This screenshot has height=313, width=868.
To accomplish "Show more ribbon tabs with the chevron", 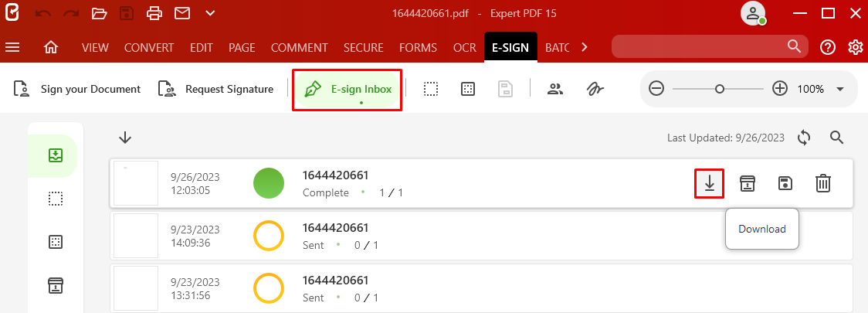I will coord(584,48).
